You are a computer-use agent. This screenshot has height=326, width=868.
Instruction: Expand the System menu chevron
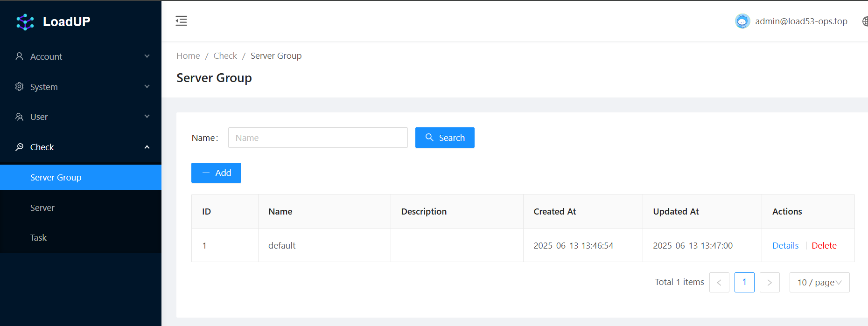[x=147, y=87]
